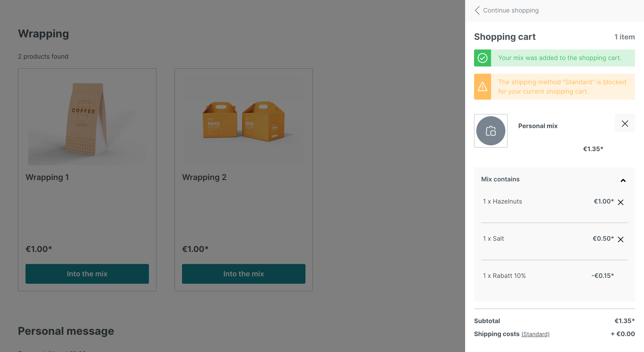Navigate back via Continue shopping link
Image resolution: width=644 pixels, height=352 pixels.
point(508,10)
